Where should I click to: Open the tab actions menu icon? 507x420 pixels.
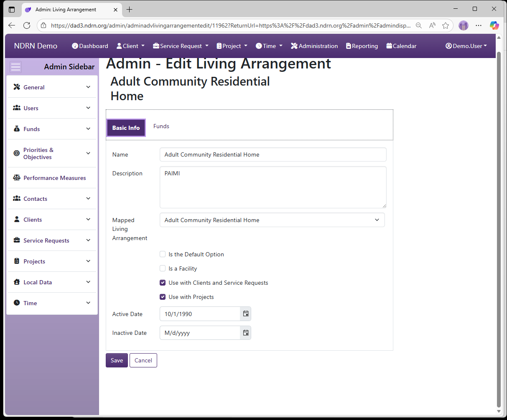pos(12,9)
